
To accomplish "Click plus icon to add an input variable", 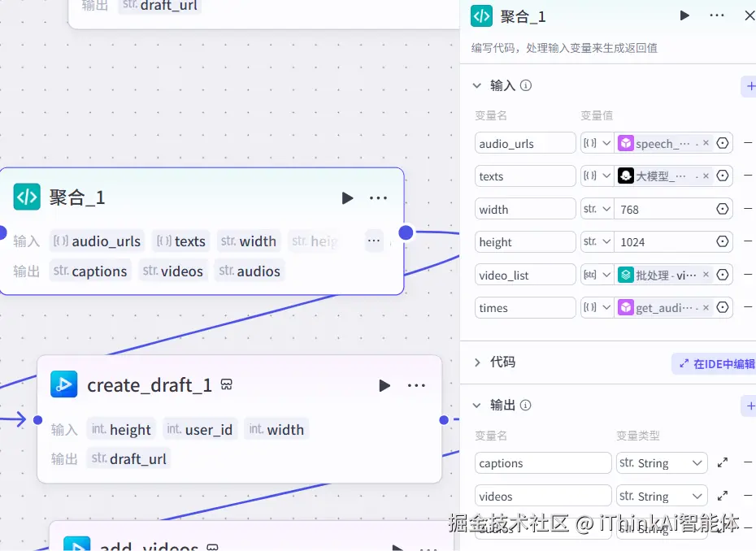I will pyautogui.click(x=749, y=85).
